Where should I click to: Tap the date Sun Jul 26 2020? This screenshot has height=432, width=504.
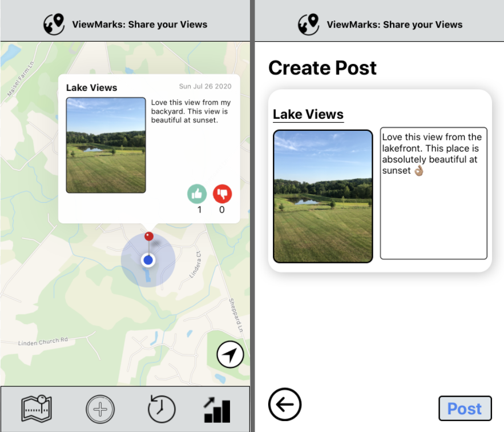(205, 86)
